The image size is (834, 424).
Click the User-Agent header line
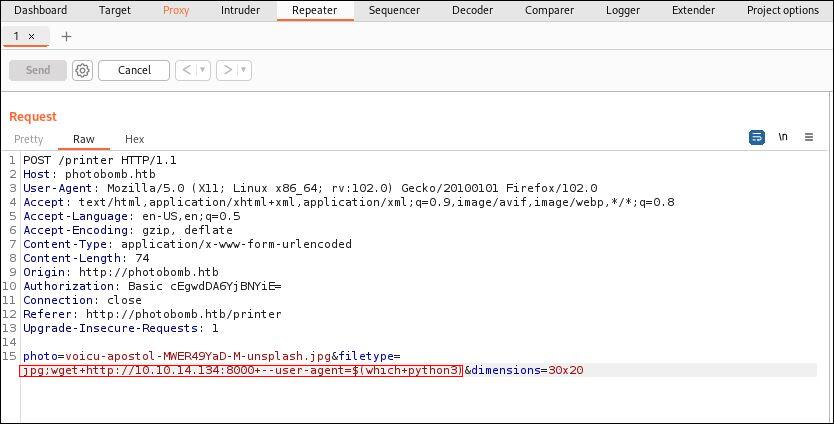tap(310, 188)
